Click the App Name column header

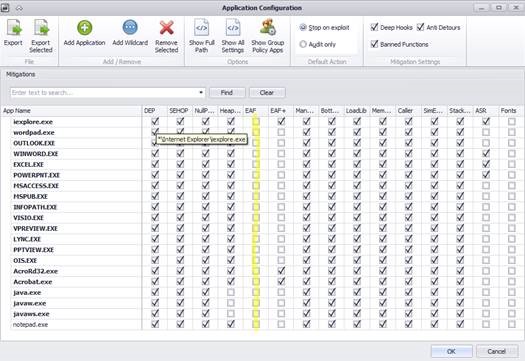(x=72, y=111)
